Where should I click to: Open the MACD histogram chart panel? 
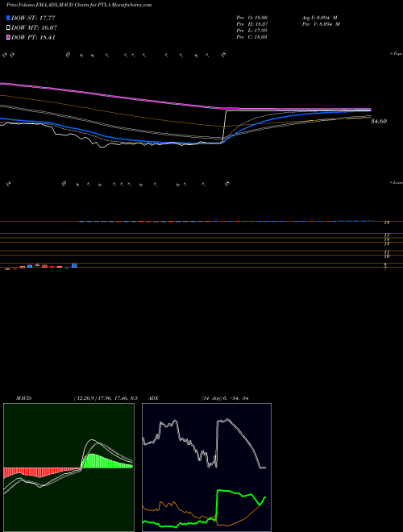point(69,468)
